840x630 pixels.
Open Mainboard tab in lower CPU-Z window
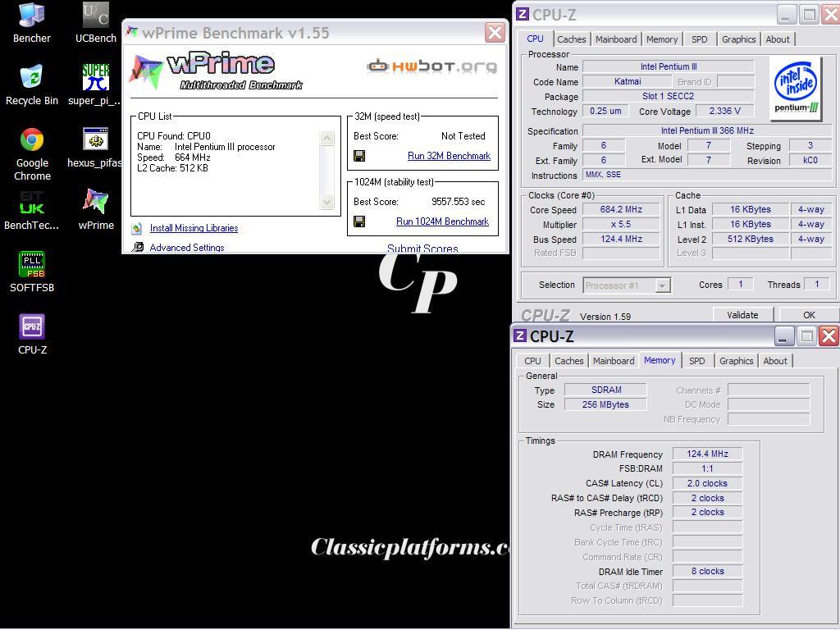[x=614, y=361]
